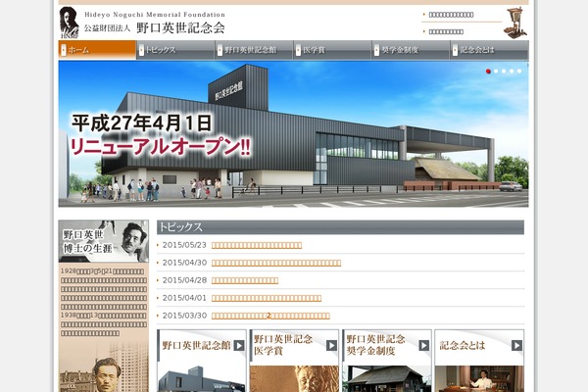Open the 医学賞 navigation tab
The width and height of the screenshot is (588, 392).
[x=332, y=50]
